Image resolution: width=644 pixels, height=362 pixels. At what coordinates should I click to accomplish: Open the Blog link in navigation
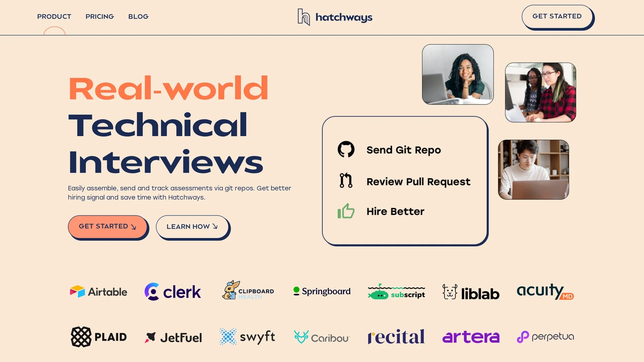pyautogui.click(x=138, y=16)
